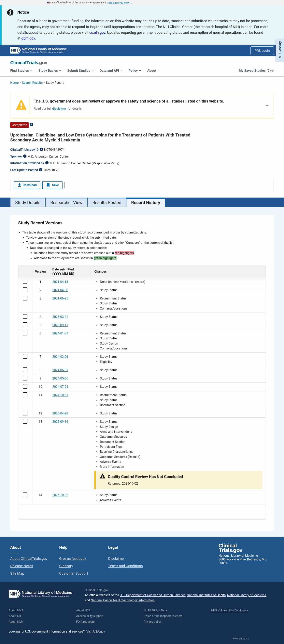Click the info icon next to Sponsor
Viewport: 284px width, 644px height.
(x=25, y=156)
